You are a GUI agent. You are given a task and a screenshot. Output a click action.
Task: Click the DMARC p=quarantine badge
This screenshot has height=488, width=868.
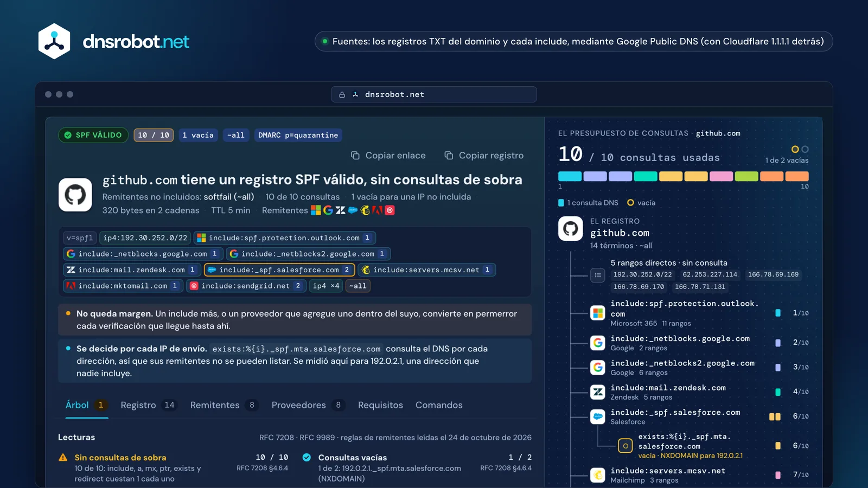[298, 135]
